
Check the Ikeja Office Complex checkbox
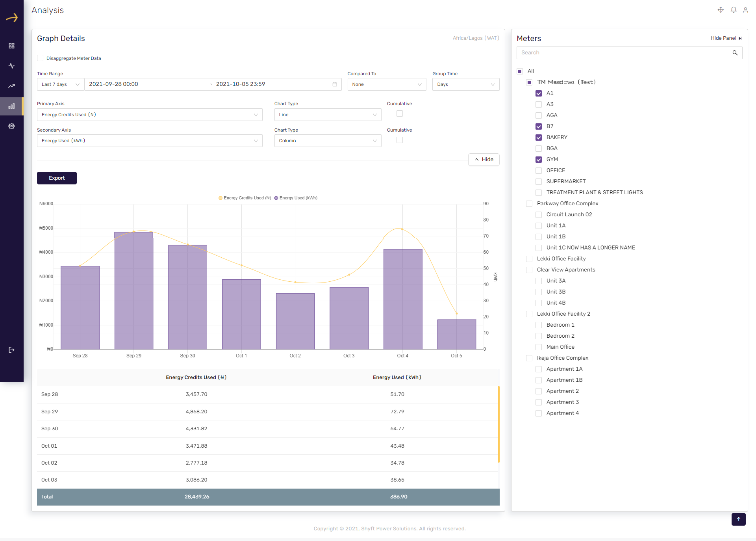point(529,358)
